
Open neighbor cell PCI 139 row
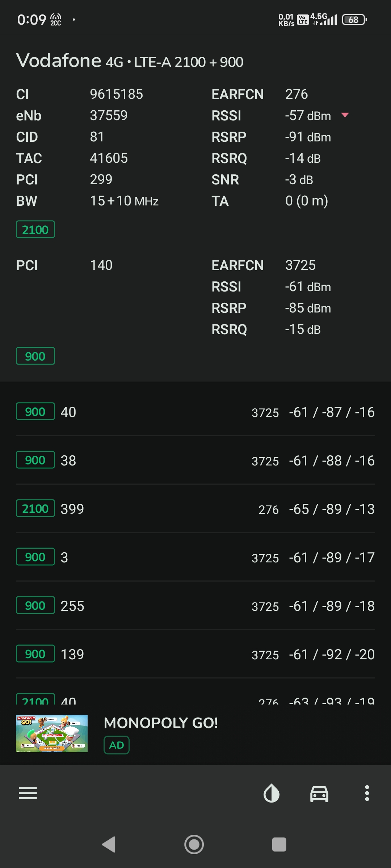(195, 654)
